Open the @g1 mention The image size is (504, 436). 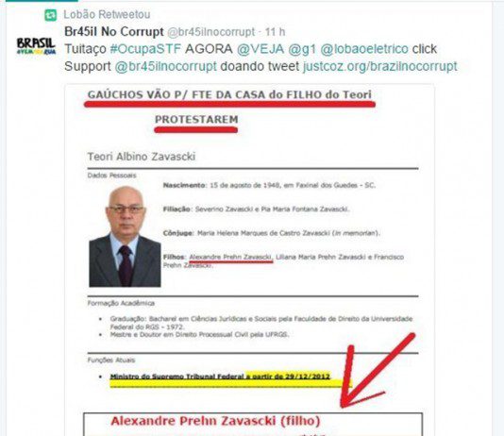[302, 49]
